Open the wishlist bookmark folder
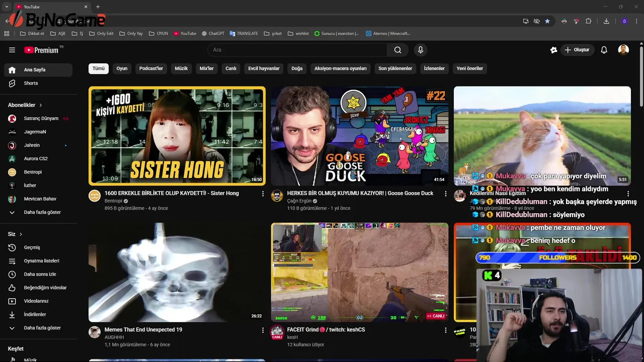This screenshot has height=362, width=644. click(x=298, y=34)
